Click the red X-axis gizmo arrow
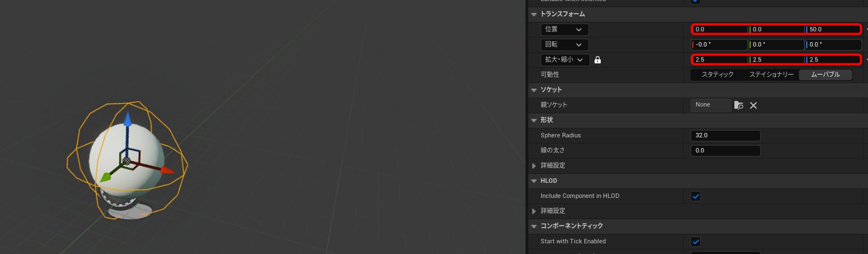This screenshot has width=868, height=254. pyautogui.click(x=167, y=170)
